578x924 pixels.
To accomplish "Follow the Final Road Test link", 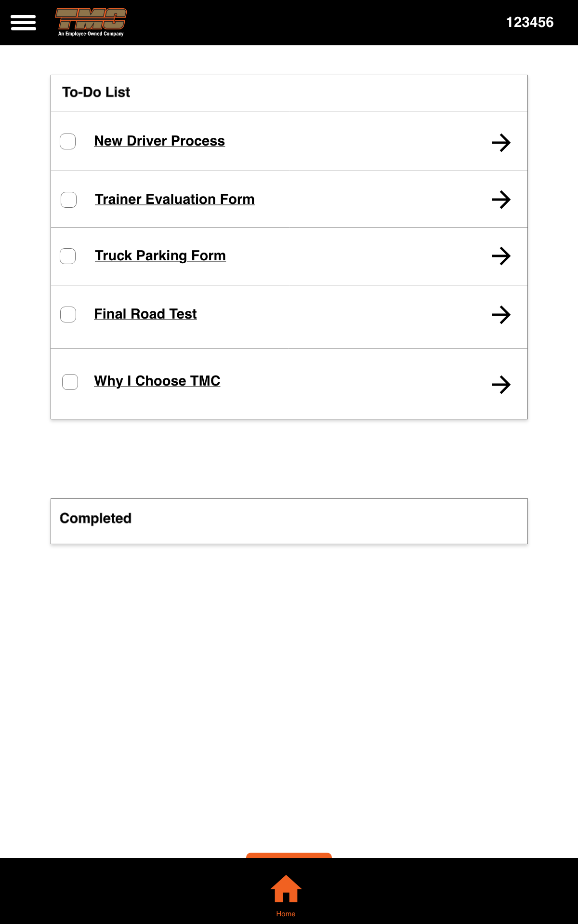I will 145,314.
